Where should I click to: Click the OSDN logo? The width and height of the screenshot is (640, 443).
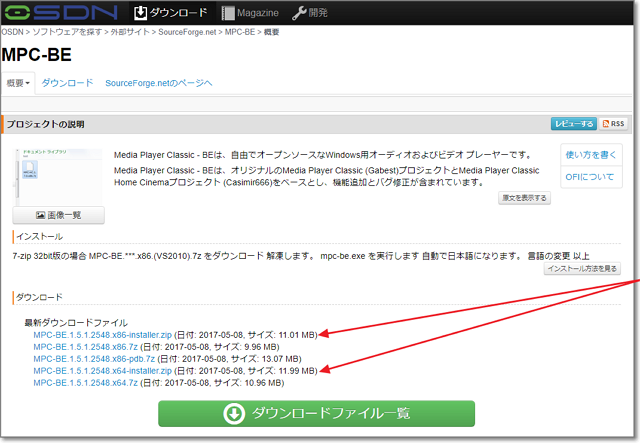click(x=59, y=12)
